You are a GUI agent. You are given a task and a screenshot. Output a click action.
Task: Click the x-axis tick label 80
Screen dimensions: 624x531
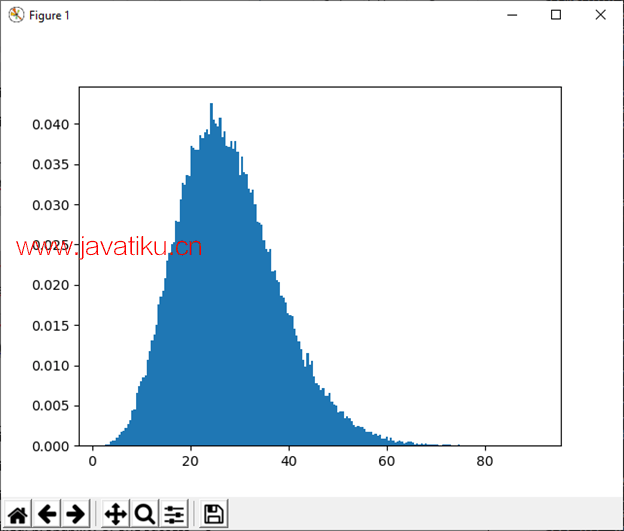pos(485,461)
